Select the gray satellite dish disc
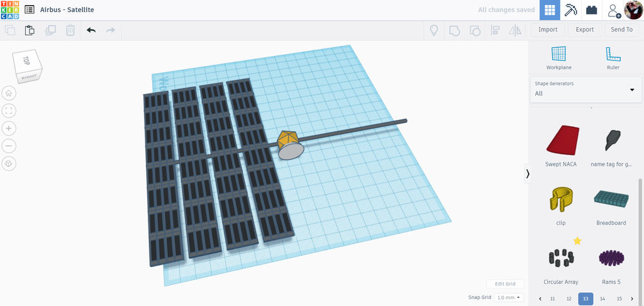Screen dimensions: 644x306 click(291, 151)
